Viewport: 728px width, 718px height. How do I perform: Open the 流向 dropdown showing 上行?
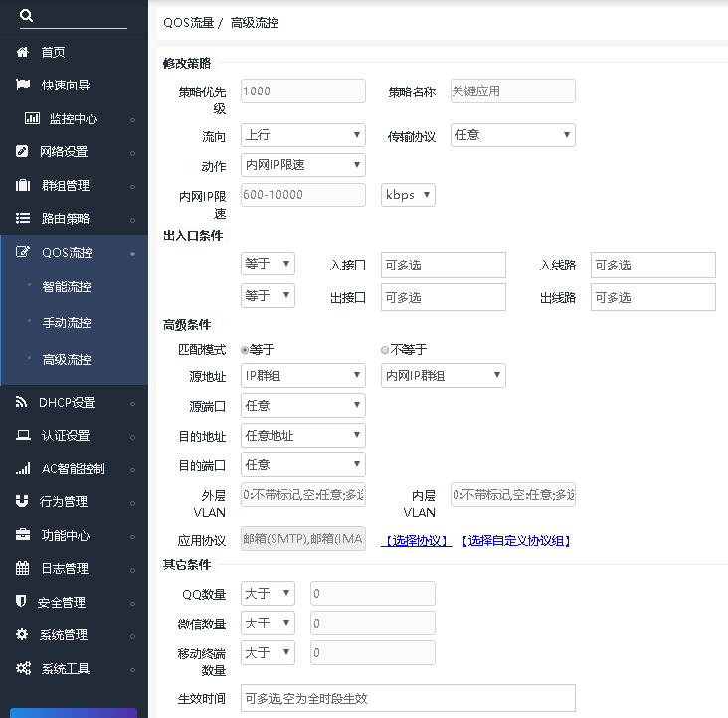click(x=303, y=135)
